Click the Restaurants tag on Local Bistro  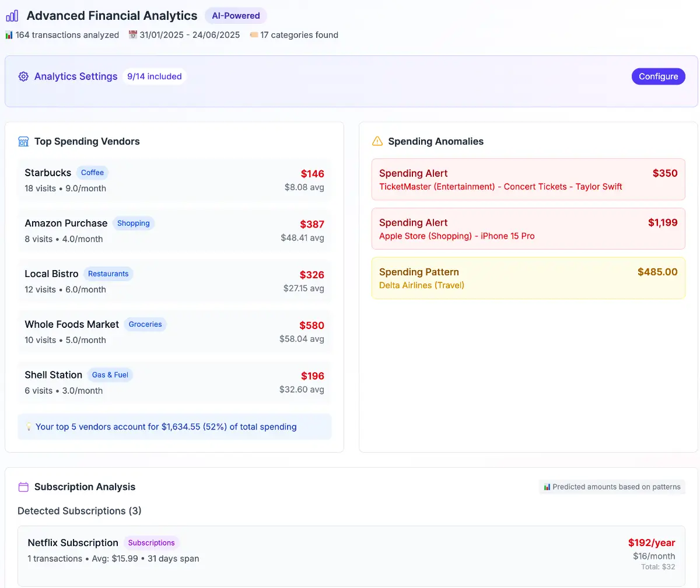[108, 274]
